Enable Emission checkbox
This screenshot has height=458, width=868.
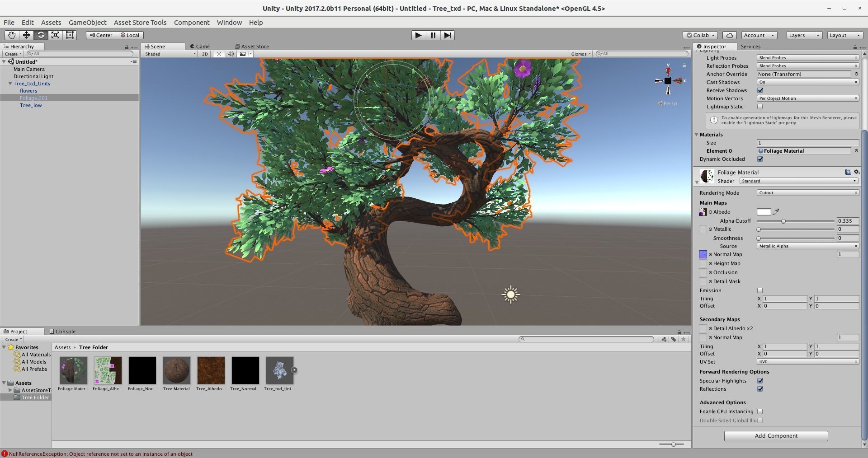(760, 290)
